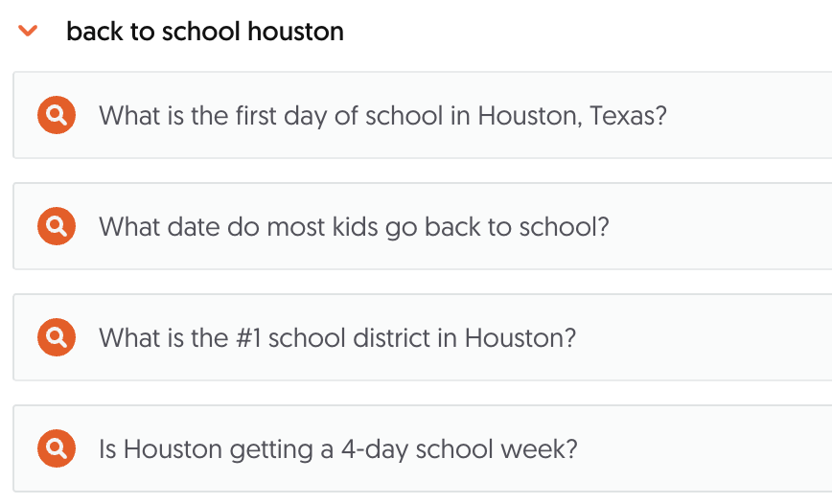Viewport: 832px width, 504px height.
Task: Click the '4-day' text in the last question
Action: pyautogui.click(x=374, y=449)
